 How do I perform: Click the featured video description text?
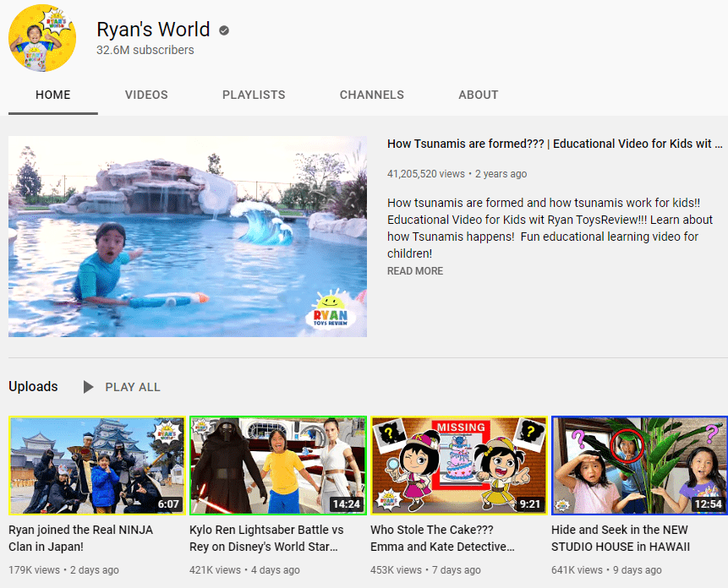[550, 228]
